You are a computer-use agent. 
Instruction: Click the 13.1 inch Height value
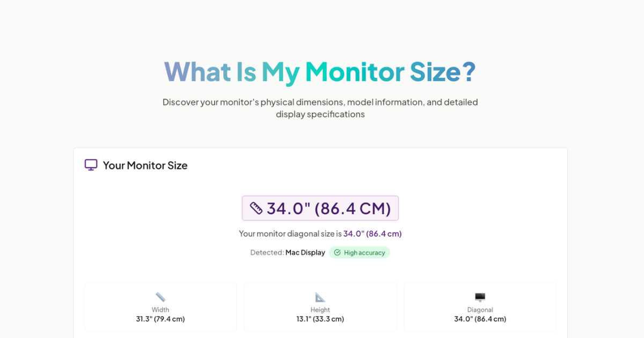pyautogui.click(x=320, y=318)
